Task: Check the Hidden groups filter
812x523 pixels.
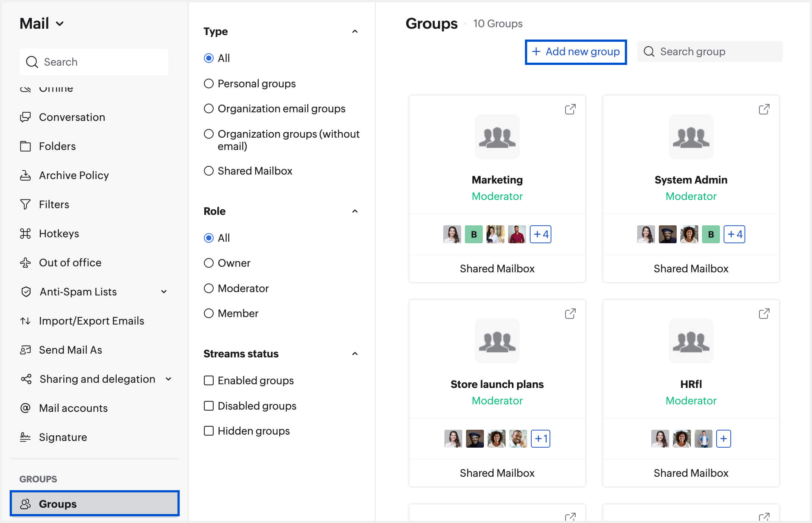Action: (x=209, y=431)
